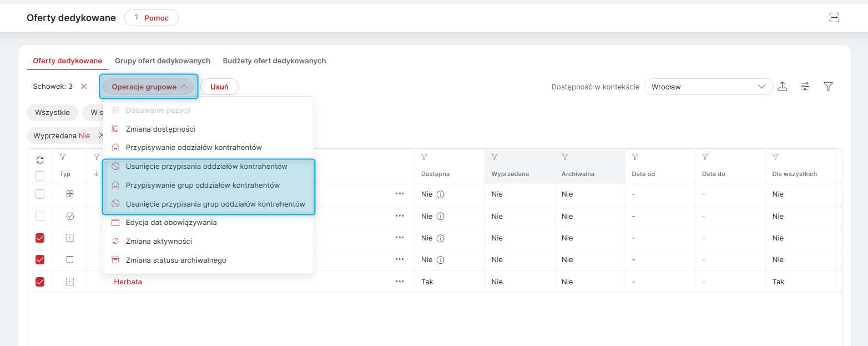Click the fullscreen scan icon at top right
Image resolution: width=868 pixels, height=346 pixels.
[834, 18]
